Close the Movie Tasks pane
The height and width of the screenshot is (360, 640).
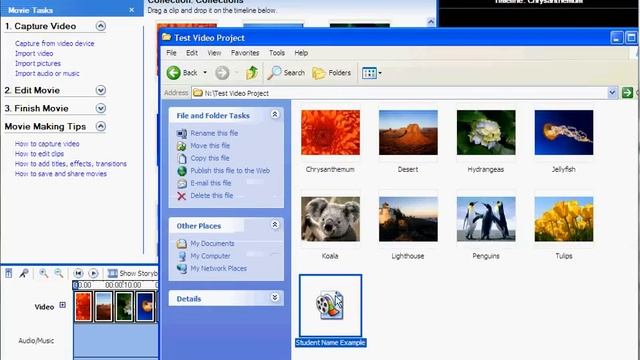point(131,10)
